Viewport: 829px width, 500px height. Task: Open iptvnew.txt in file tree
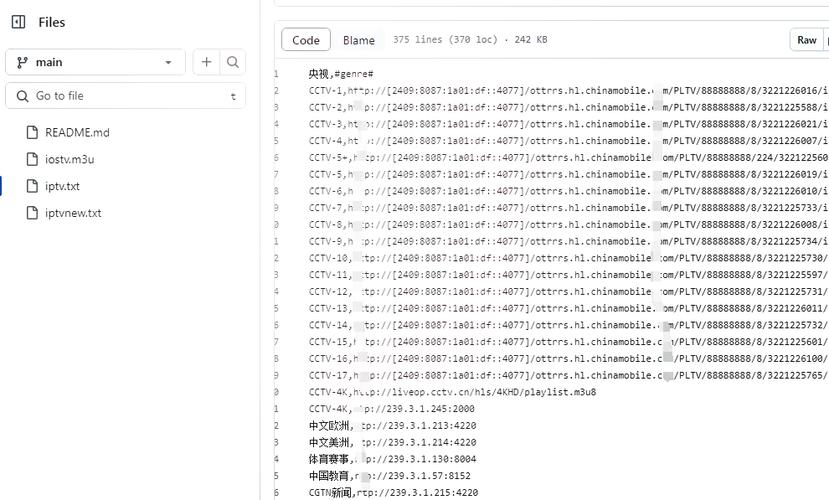pyautogui.click(x=73, y=213)
